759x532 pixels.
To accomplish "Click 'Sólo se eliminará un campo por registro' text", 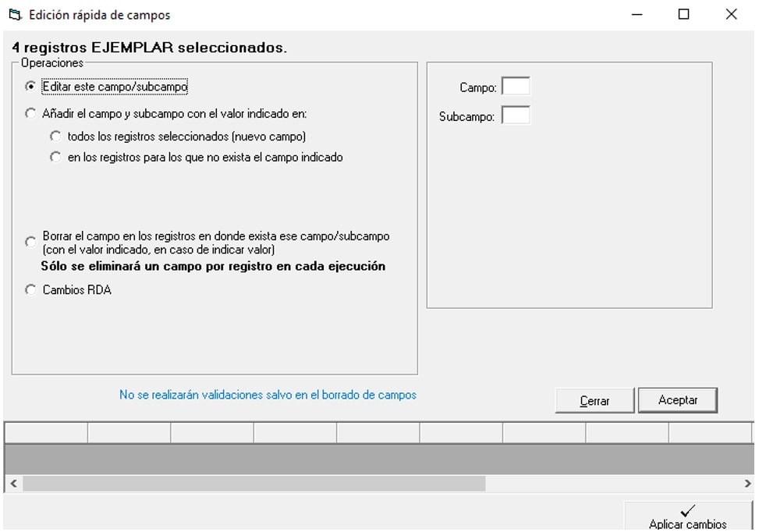I will pyautogui.click(x=213, y=266).
